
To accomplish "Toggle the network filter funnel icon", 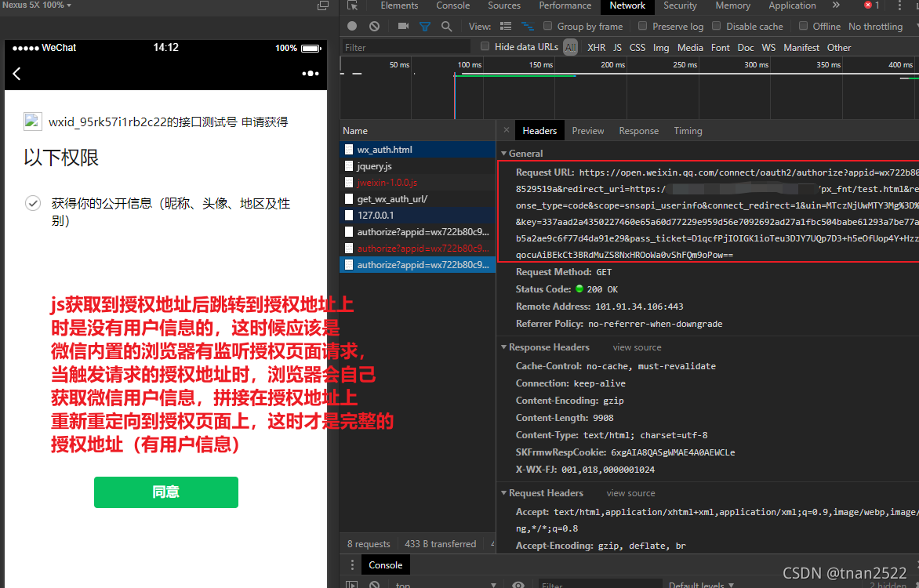I will 425,27.
